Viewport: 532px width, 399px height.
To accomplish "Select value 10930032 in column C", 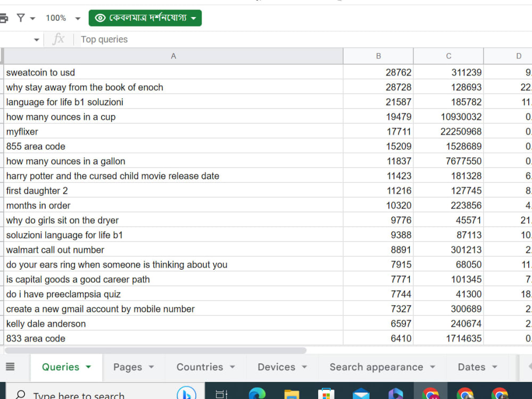I will pyautogui.click(x=448, y=117).
